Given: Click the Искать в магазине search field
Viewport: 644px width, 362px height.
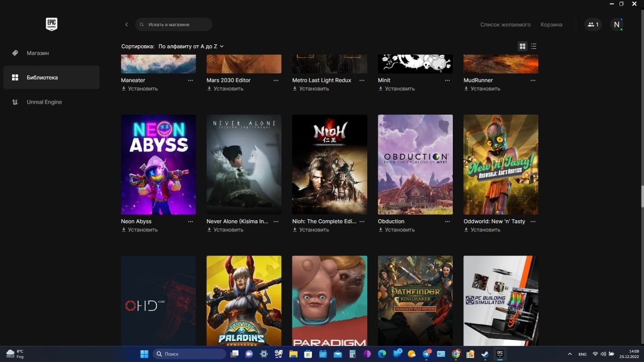Looking at the screenshot, I should coord(174,24).
